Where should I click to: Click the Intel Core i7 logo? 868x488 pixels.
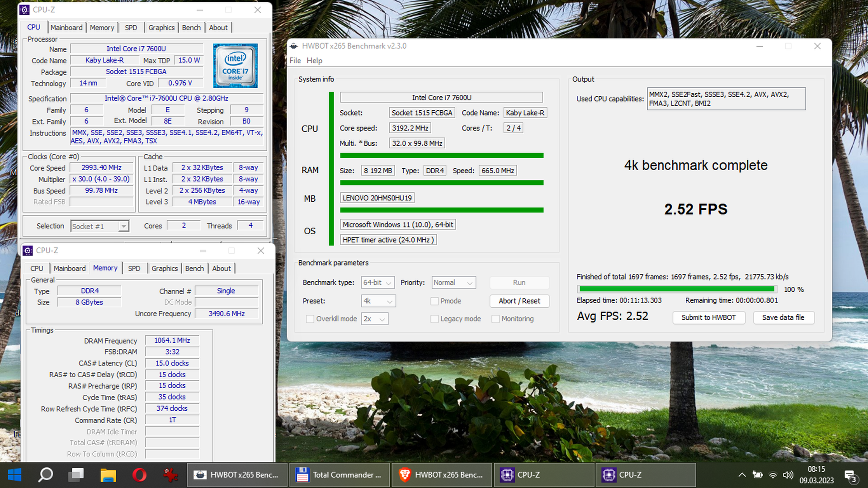235,66
